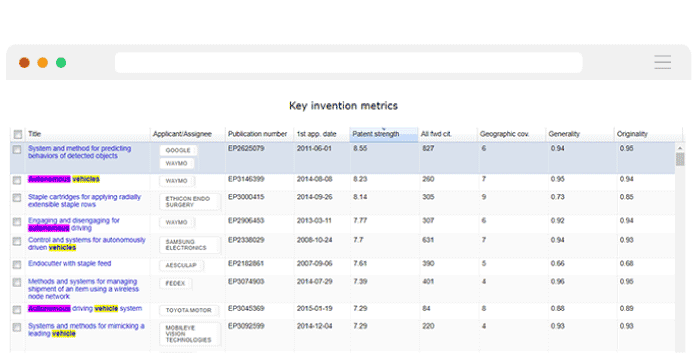This screenshot has width=696, height=363.
Task: Select publication number EP2182861
Action: [x=246, y=263]
